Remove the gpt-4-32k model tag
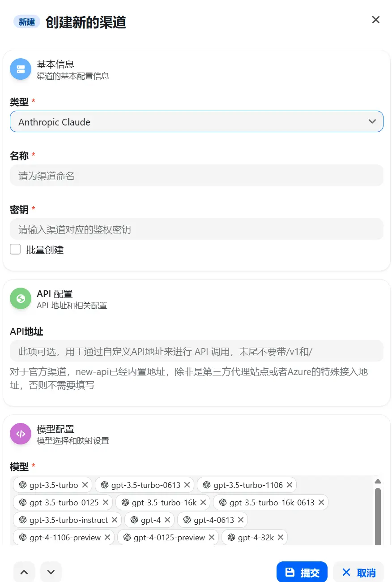This screenshot has width=392, height=582. point(280,537)
